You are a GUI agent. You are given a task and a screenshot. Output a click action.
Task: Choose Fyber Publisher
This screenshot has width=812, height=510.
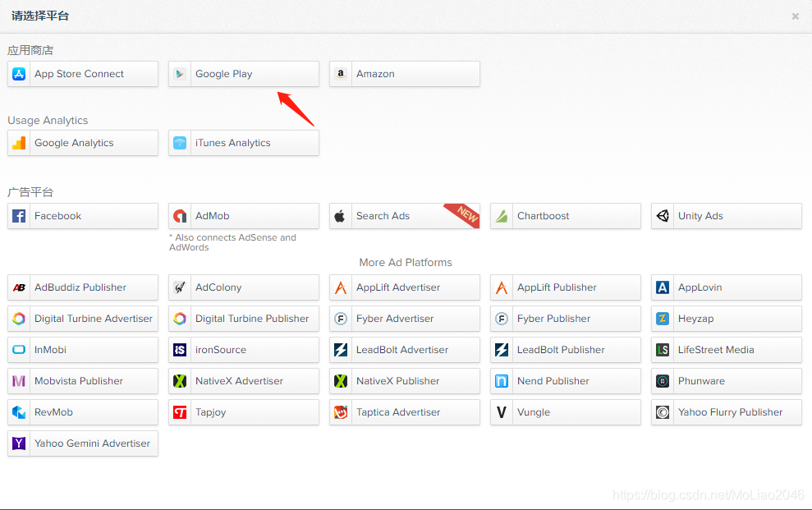pos(566,319)
